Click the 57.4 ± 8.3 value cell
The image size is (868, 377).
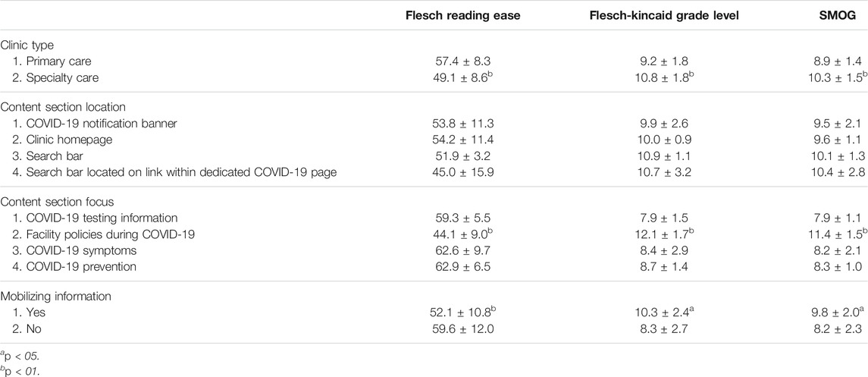coord(463,62)
